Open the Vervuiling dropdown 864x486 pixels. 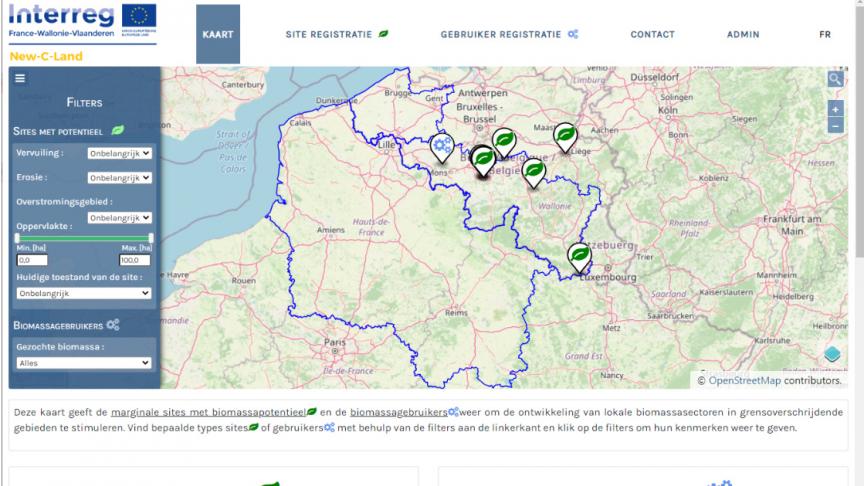pos(119,153)
